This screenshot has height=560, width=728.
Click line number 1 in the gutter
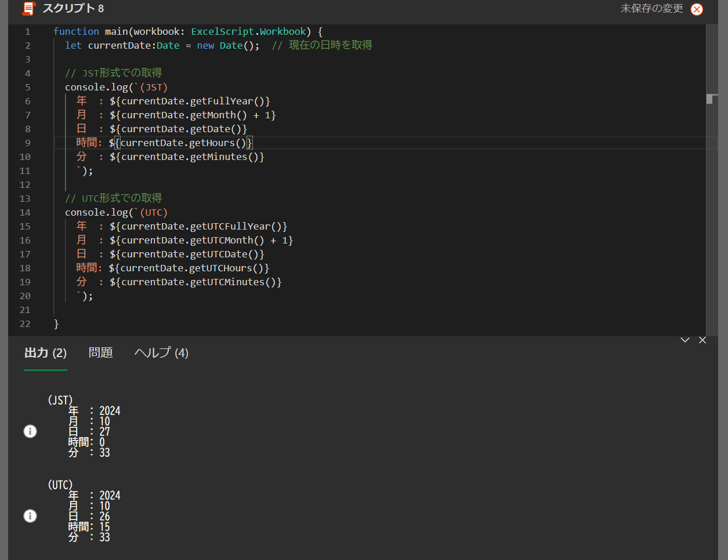(27, 32)
